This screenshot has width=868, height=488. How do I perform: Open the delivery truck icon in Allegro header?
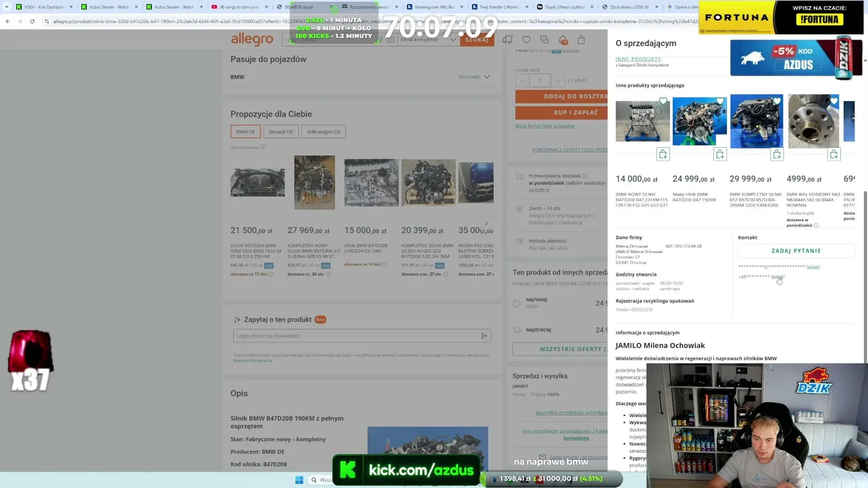pos(507,40)
